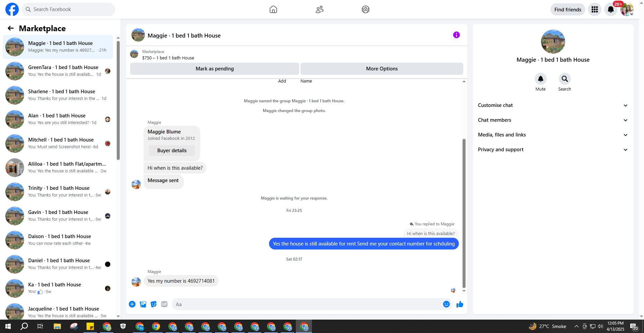The height and width of the screenshot is (333, 644).
Task: Click the message "Yes my number is 4692714081"
Action: (181, 281)
